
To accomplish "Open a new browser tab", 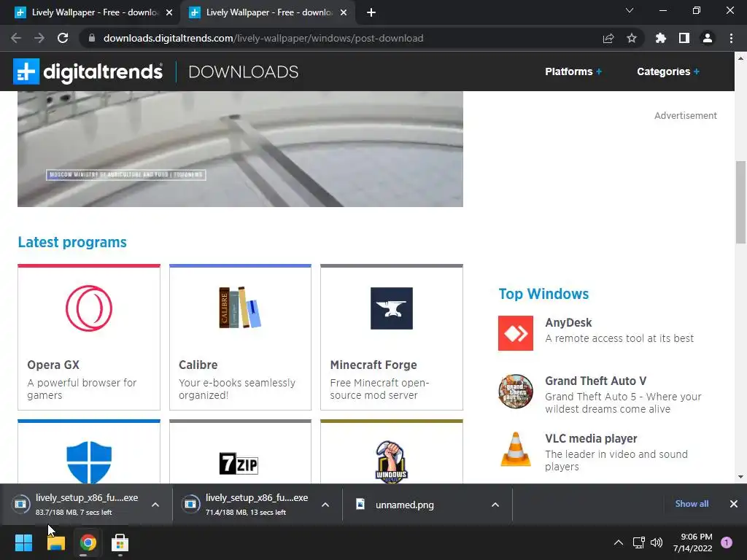I will 371,13.
